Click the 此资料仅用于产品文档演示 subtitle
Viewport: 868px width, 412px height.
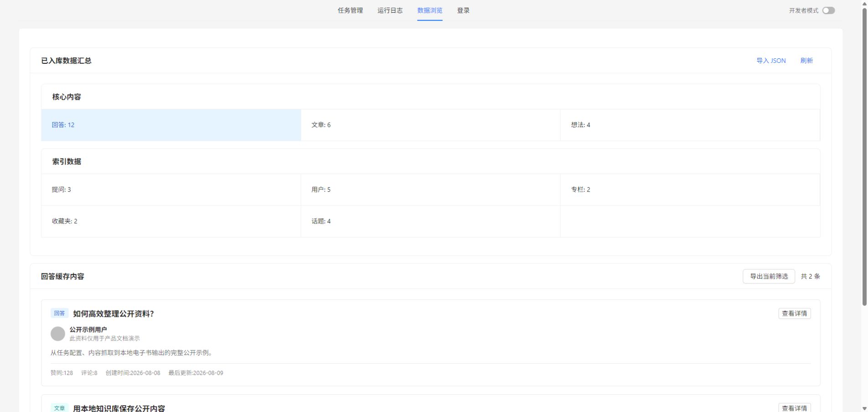tap(104, 339)
